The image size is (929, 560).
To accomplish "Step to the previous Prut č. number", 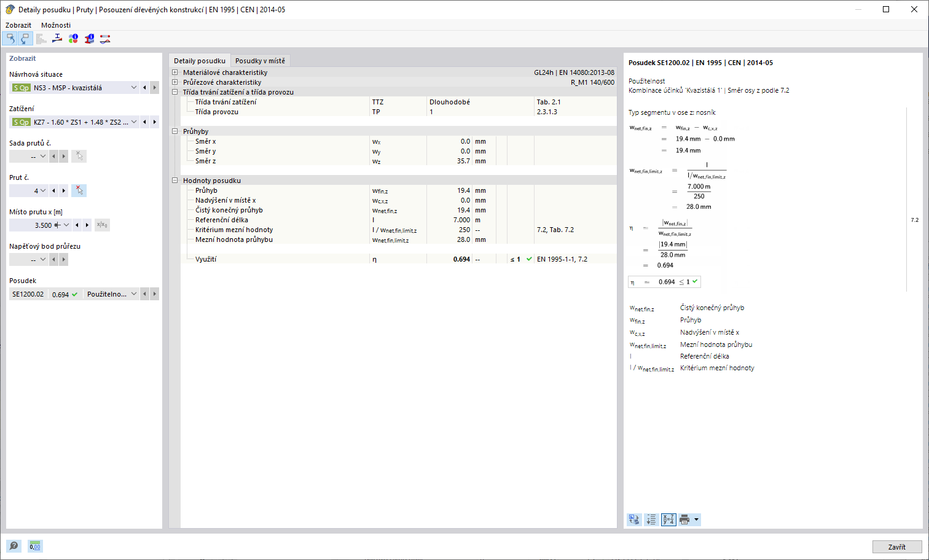I will pos(54,191).
